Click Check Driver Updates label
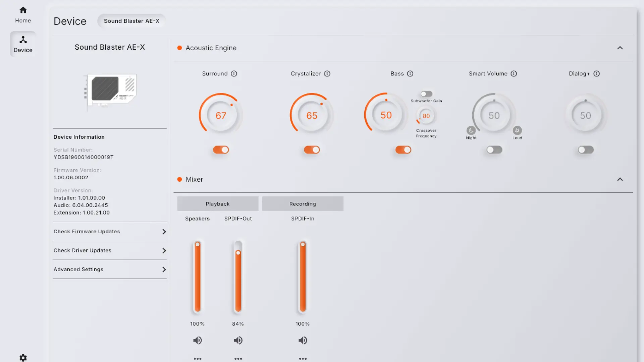644x362 pixels. pyautogui.click(x=83, y=251)
